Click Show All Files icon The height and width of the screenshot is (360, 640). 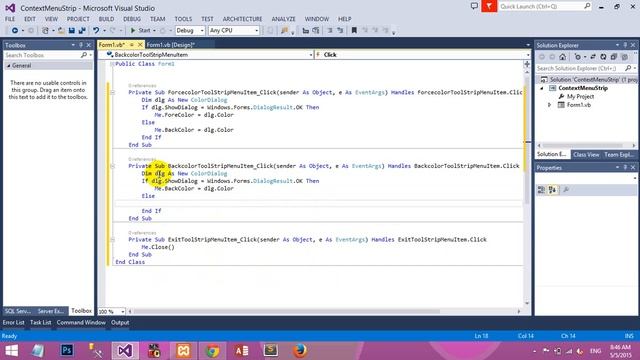click(x=624, y=57)
